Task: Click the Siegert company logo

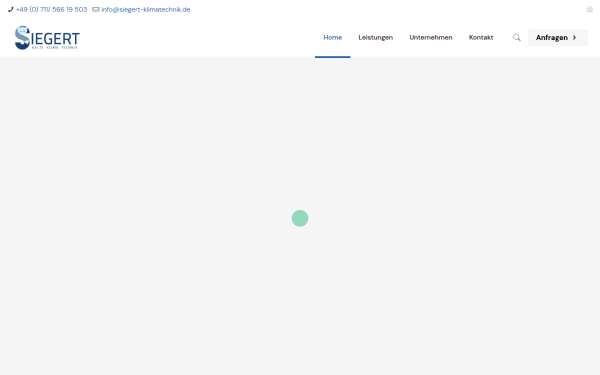Action: click(x=47, y=38)
